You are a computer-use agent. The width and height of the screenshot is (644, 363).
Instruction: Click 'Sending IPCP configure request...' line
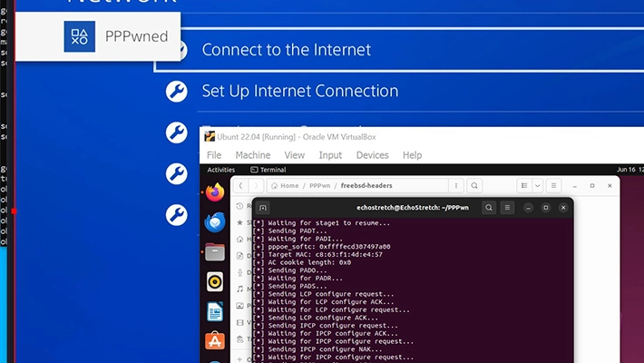pos(326,326)
